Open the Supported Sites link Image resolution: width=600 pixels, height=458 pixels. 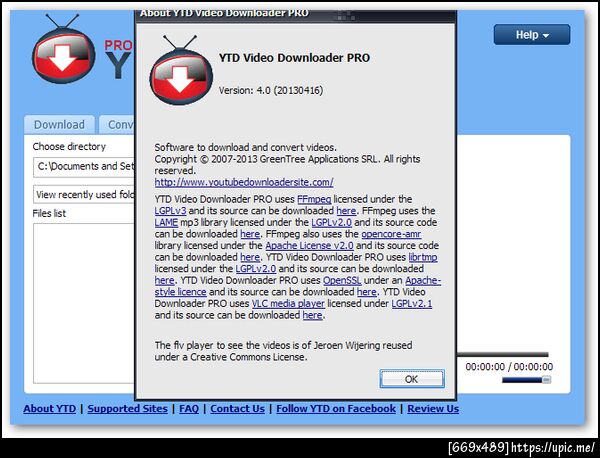click(127, 409)
